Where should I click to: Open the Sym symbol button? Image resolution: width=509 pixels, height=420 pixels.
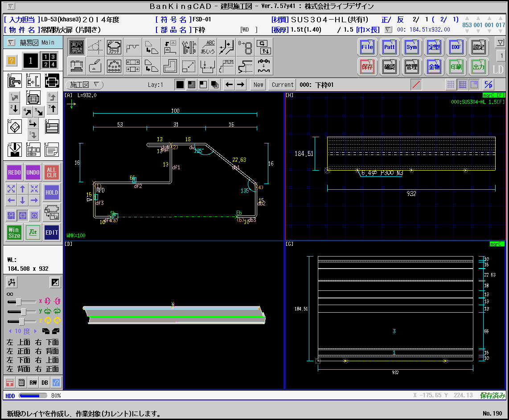[412, 47]
